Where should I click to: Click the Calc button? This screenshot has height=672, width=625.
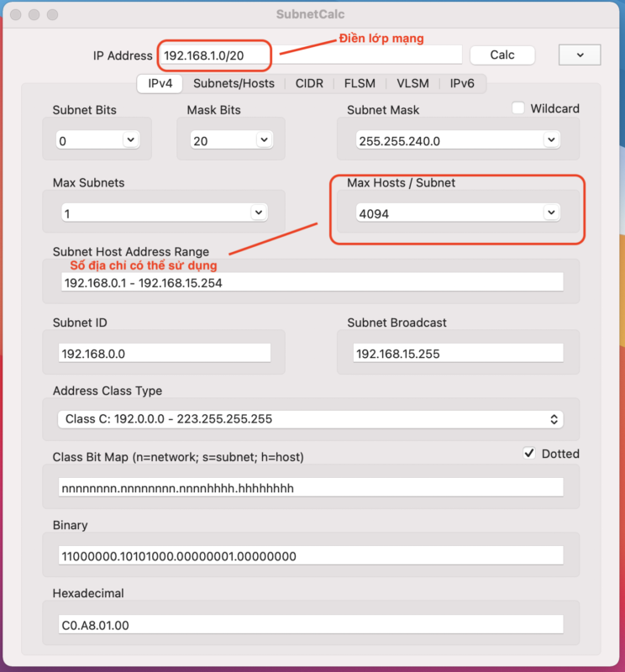click(x=502, y=55)
